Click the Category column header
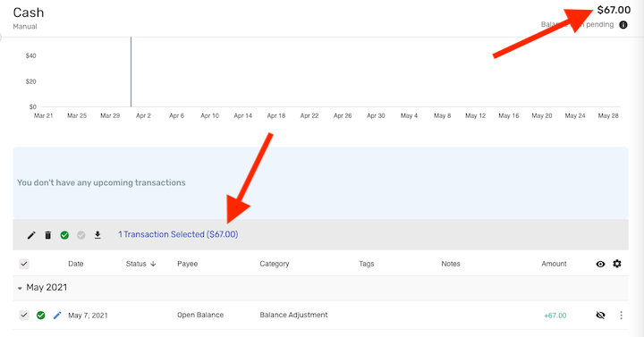Screen dimensions: 644x337 275,264
